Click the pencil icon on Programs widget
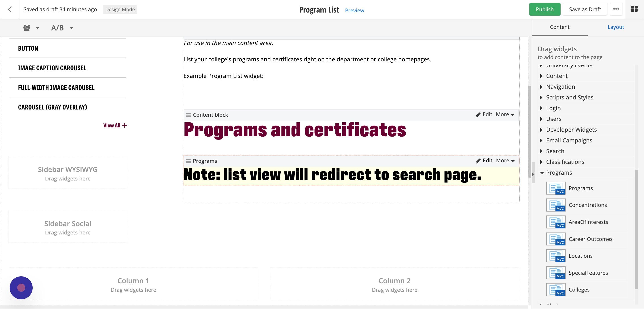644x309 pixels. 478,161
